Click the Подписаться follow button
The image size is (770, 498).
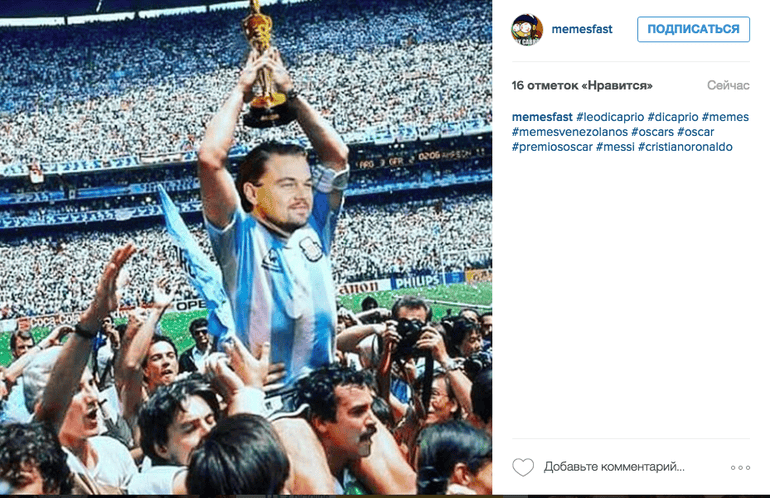[x=693, y=29]
